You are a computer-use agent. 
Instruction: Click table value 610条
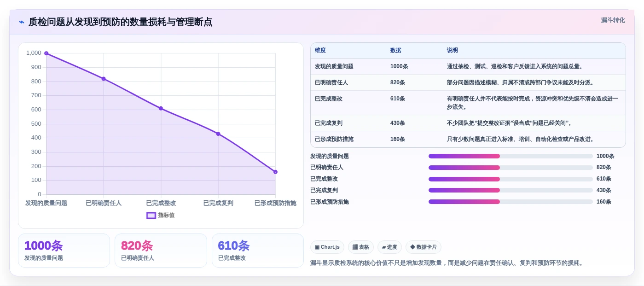pyautogui.click(x=398, y=99)
